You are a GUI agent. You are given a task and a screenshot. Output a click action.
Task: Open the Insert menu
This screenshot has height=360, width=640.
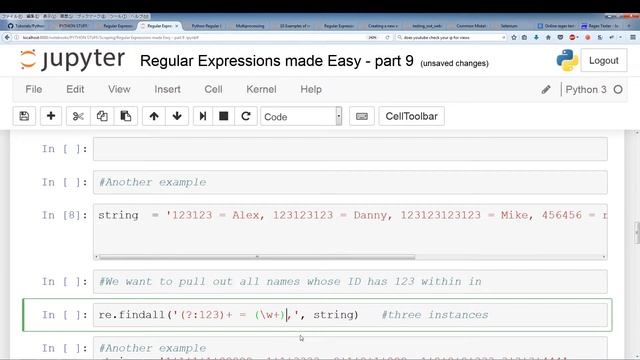[167, 89]
